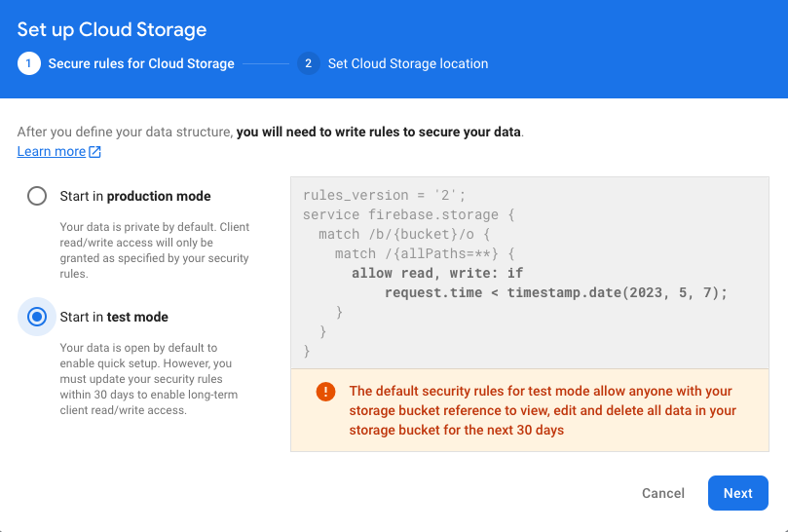Open the Learn more link
Screen dimensions: 788x532
[52, 151]
